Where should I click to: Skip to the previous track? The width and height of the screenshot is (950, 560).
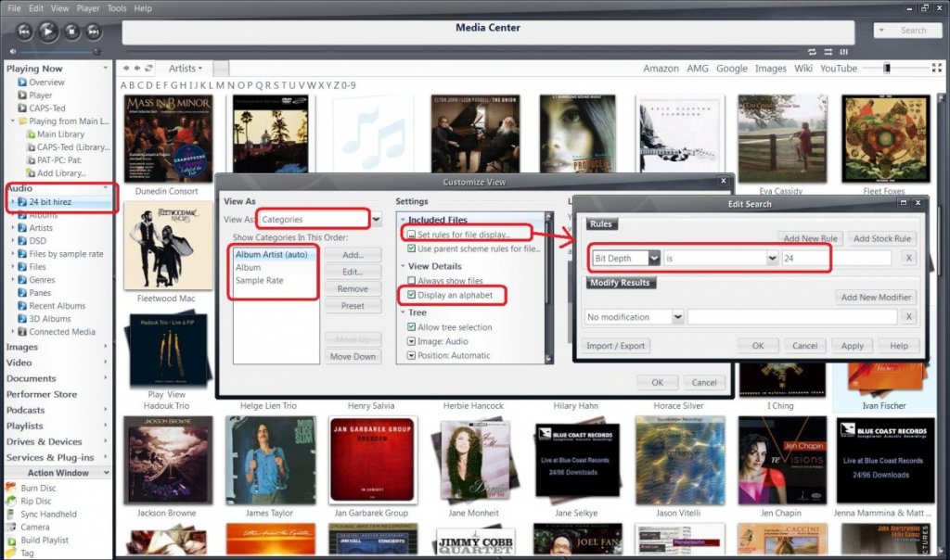24,31
